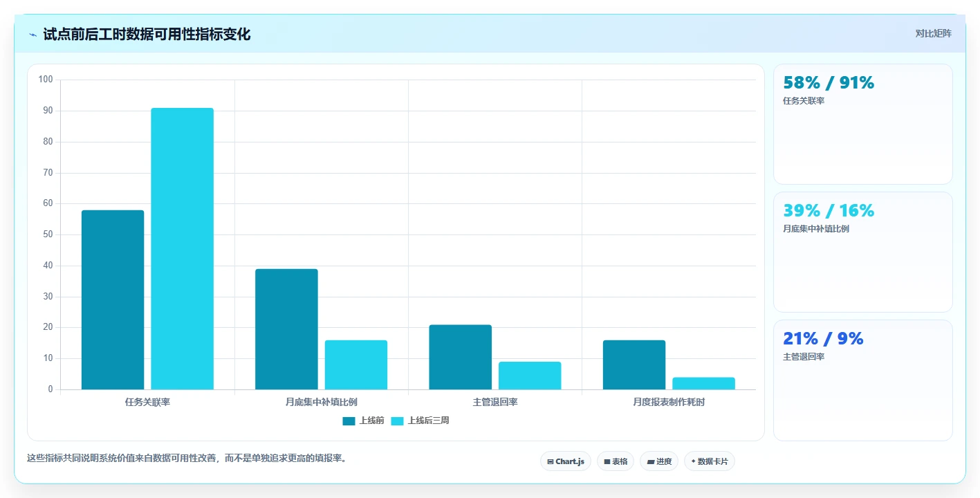This screenshot has height=498, width=980.
Task: Click the 58% / 91% stat value
Action: [829, 82]
